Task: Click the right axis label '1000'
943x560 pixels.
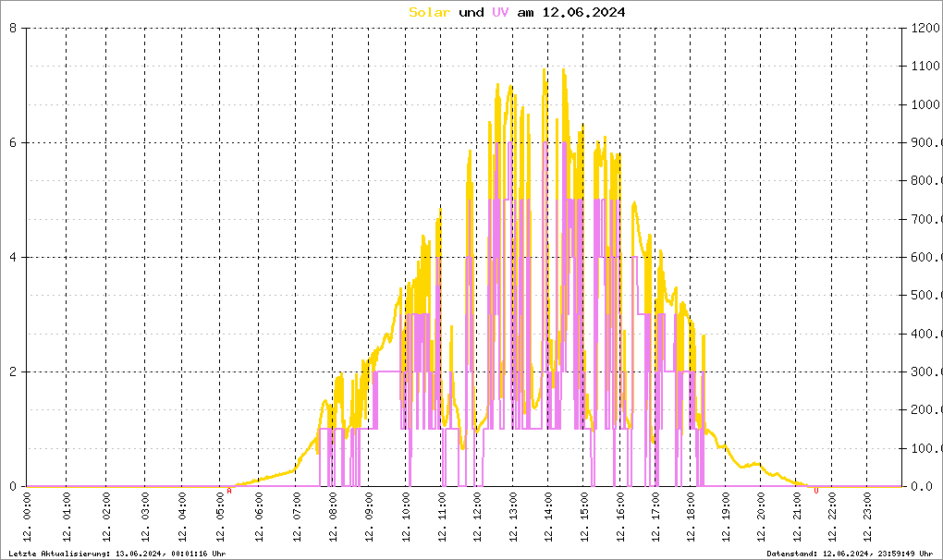Action: 925,104
